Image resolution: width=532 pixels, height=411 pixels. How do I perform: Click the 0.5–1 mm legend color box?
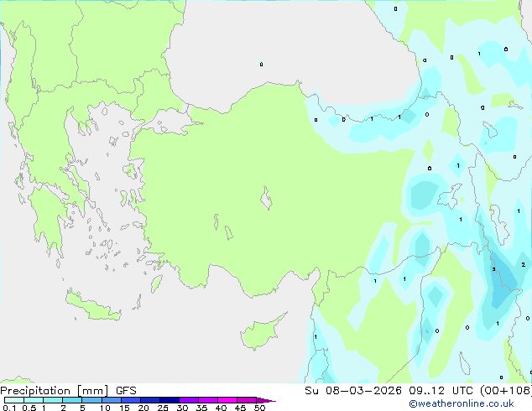pyautogui.click(x=34, y=400)
